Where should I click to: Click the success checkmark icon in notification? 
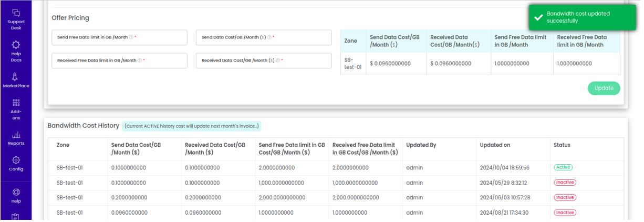538,17
